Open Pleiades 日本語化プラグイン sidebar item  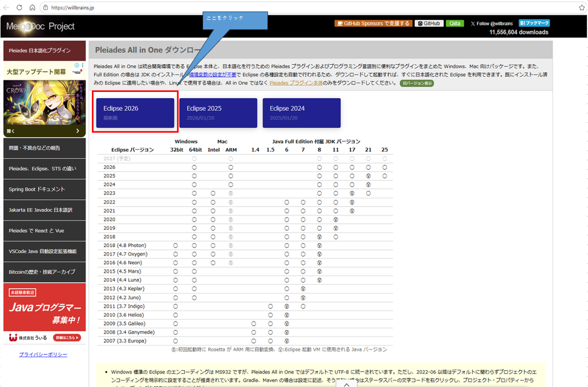45,51
